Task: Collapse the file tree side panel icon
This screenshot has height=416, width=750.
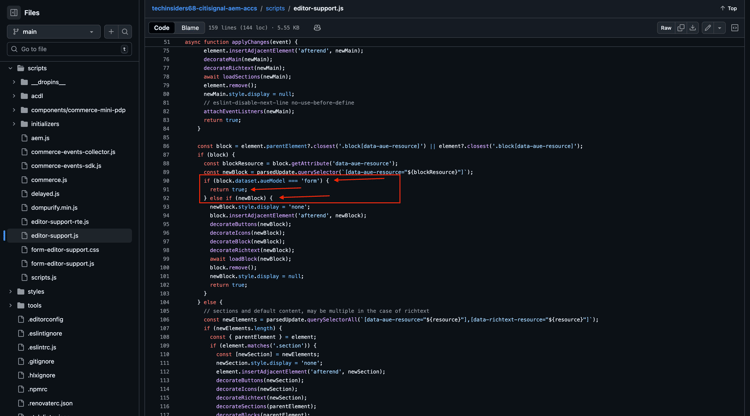Action: click(x=13, y=13)
